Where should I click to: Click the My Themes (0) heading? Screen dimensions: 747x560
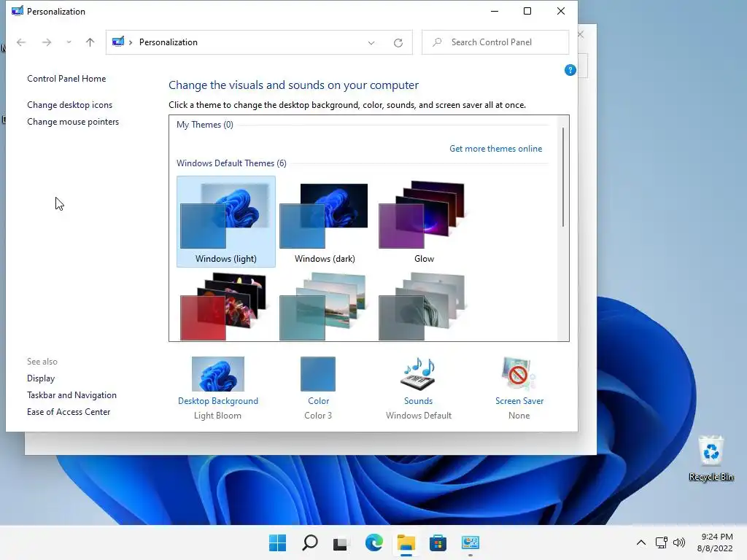(x=205, y=125)
